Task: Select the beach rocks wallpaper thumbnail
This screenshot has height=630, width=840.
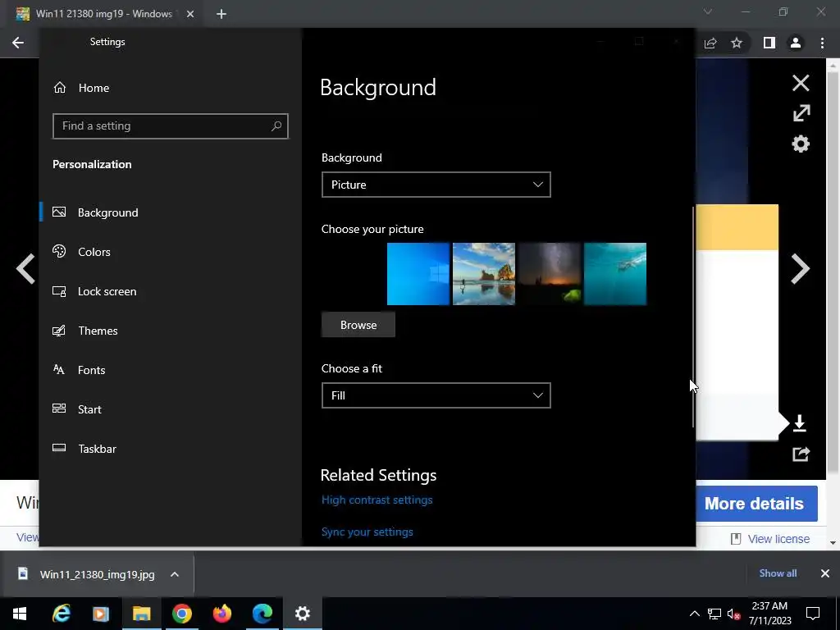Action: coord(484,274)
